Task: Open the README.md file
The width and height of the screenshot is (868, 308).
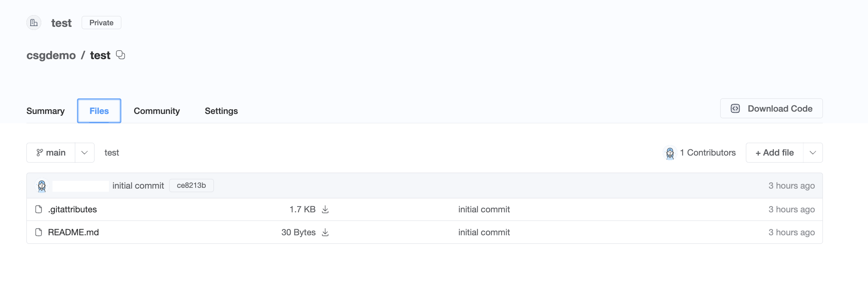Action: [x=73, y=233]
